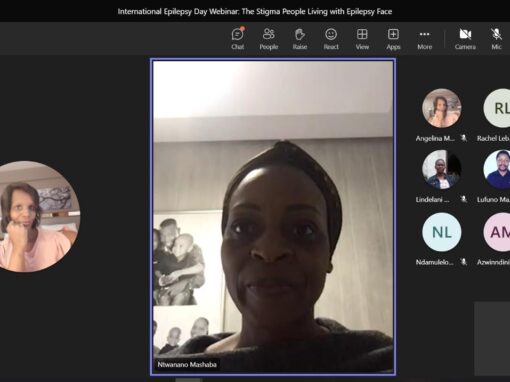Click muted mic icon beside Angelina M.

pyautogui.click(x=463, y=138)
